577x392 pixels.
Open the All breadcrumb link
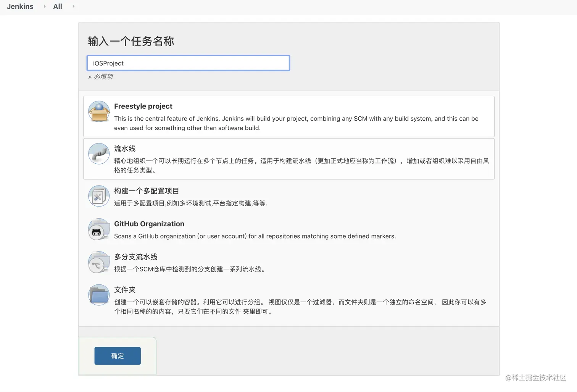58,6
